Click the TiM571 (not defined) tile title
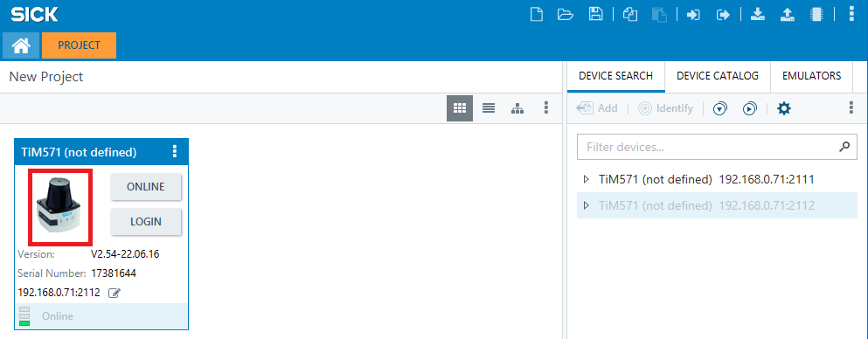868x339 pixels. click(79, 152)
